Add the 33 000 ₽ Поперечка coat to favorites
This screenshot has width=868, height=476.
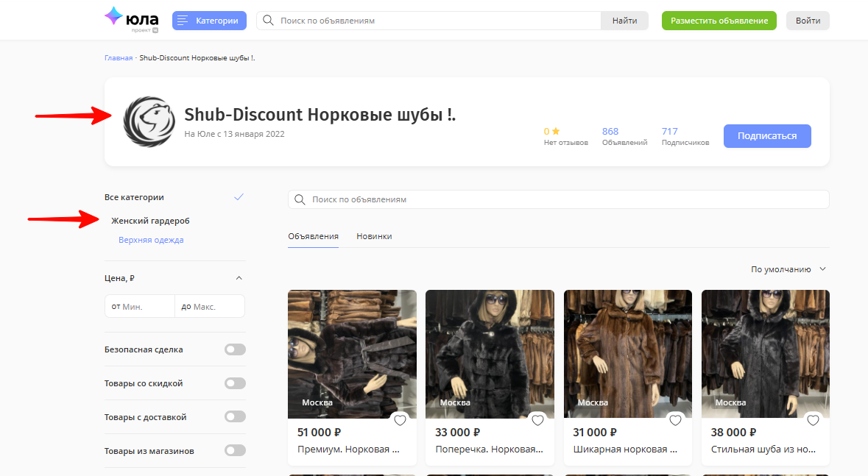coord(537,419)
